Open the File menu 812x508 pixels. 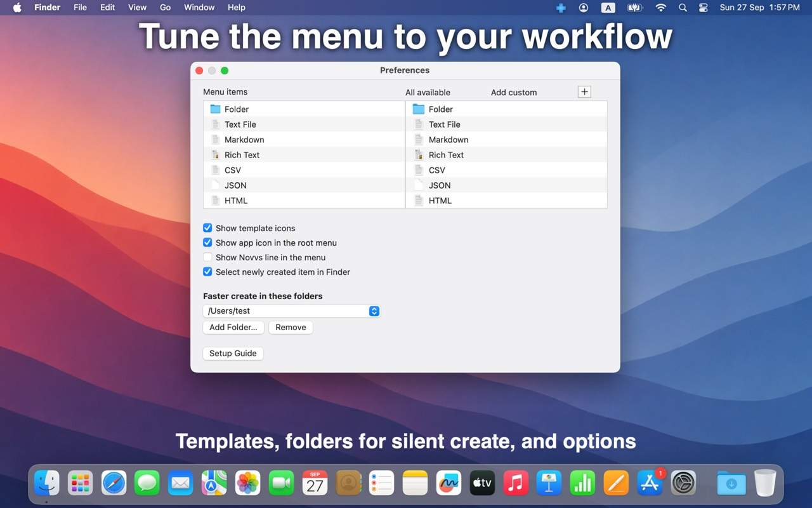(80, 8)
